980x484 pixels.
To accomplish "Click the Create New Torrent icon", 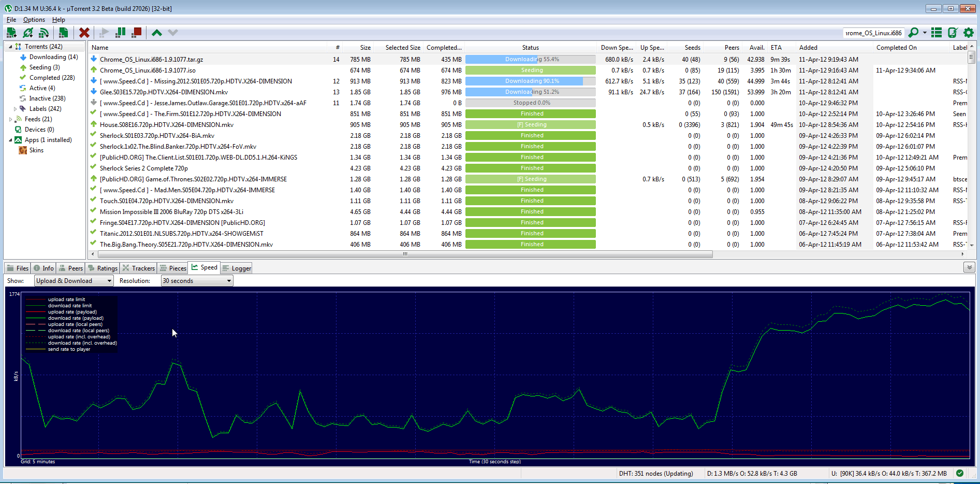I will (63, 33).
